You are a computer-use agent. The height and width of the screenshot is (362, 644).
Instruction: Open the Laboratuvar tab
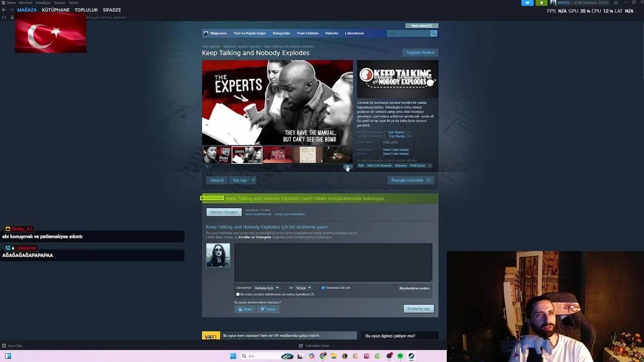[x=354, y=33]
